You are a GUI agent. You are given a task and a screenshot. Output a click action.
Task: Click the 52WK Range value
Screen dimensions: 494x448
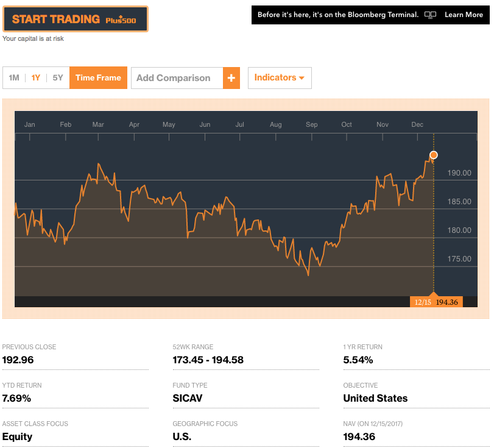click(x=208, y=360)
